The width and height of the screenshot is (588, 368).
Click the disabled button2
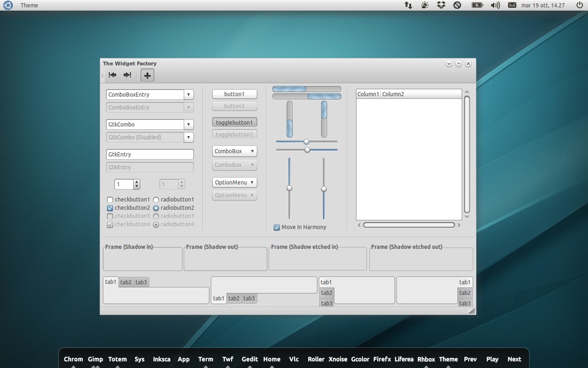[x=234, y=106]
